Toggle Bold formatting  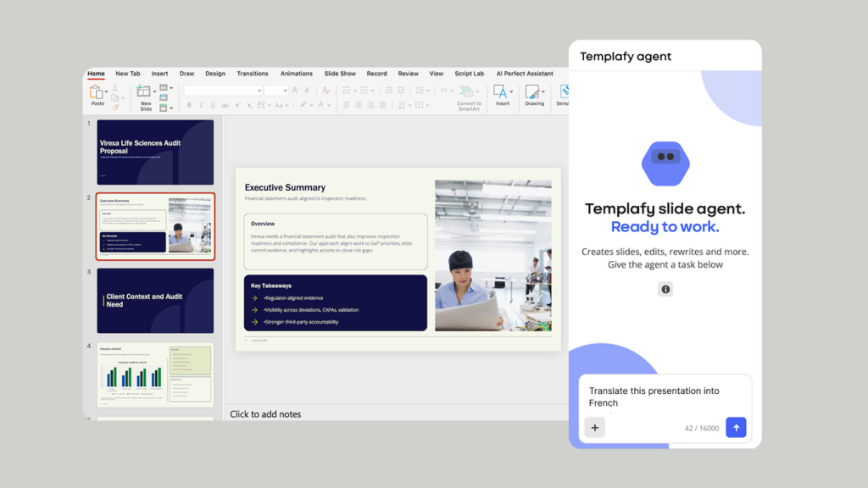coord(189,104)
